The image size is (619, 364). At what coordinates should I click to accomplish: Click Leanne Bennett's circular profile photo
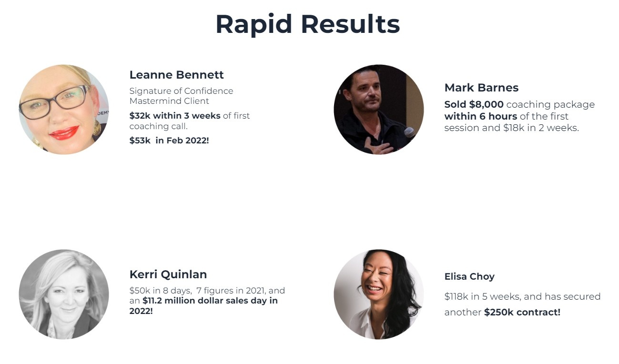[64, 110]
